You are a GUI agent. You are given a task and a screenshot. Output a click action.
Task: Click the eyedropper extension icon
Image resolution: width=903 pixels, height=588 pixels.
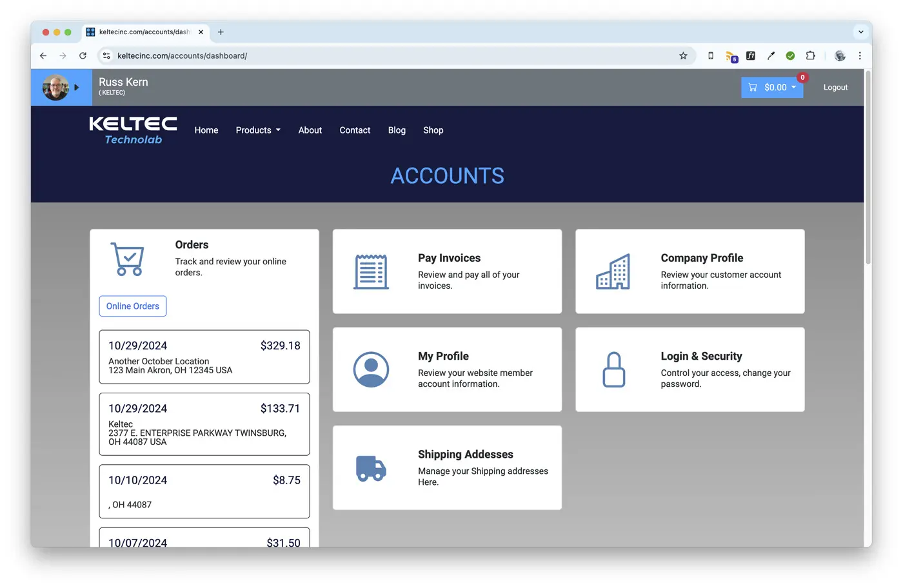click(x=771, y=55)
